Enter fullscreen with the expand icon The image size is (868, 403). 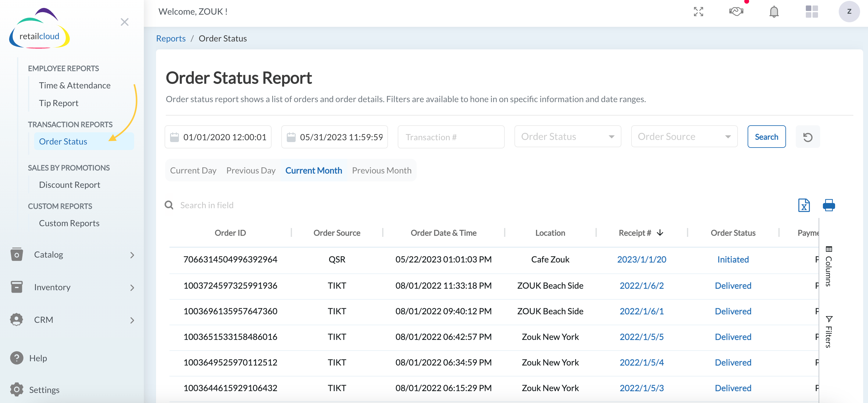pyautogui.click(x=698, y=12)
